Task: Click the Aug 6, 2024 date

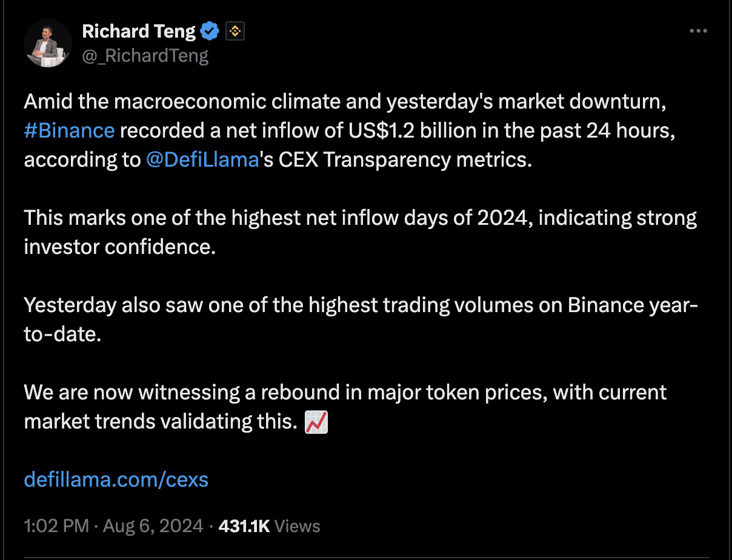Action: tap(153, 526)
